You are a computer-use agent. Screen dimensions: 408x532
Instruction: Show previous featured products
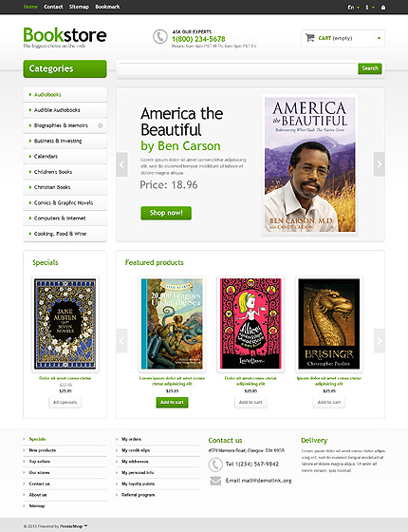click(121, 341)
